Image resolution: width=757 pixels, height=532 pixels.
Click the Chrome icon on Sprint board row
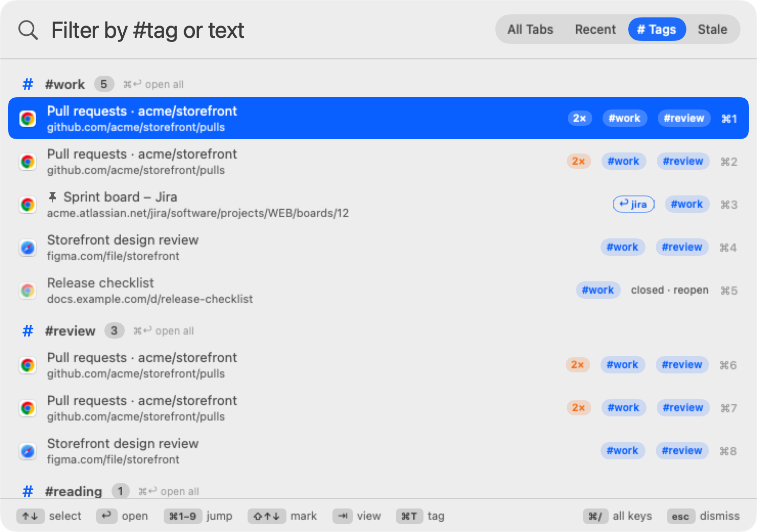pos(28,205)
